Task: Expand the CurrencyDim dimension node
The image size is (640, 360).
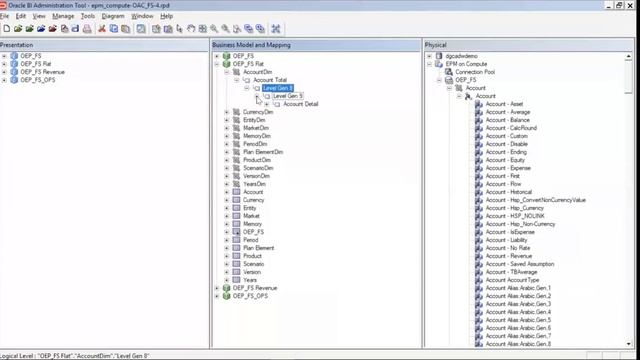Action: (x=227, y=112)
